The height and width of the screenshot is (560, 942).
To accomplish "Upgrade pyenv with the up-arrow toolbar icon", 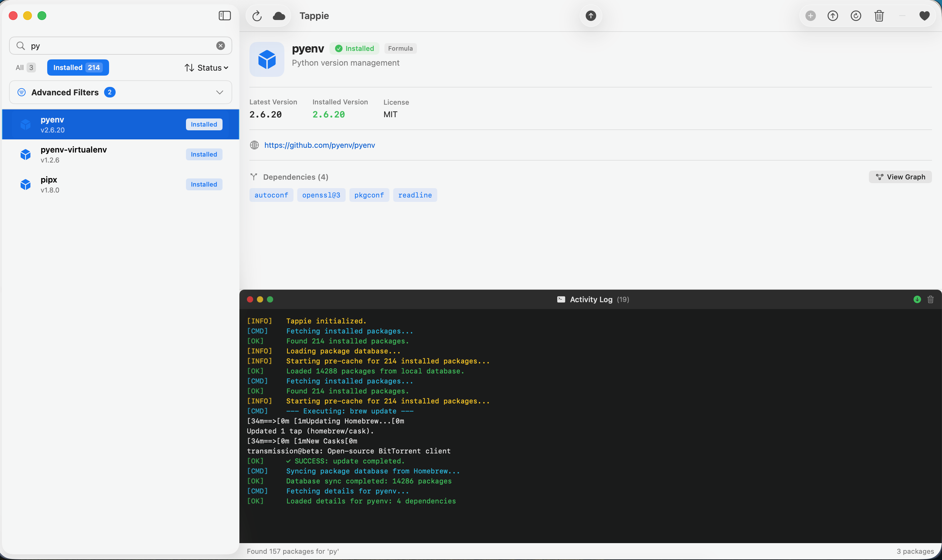I will [x=833, y=16].
